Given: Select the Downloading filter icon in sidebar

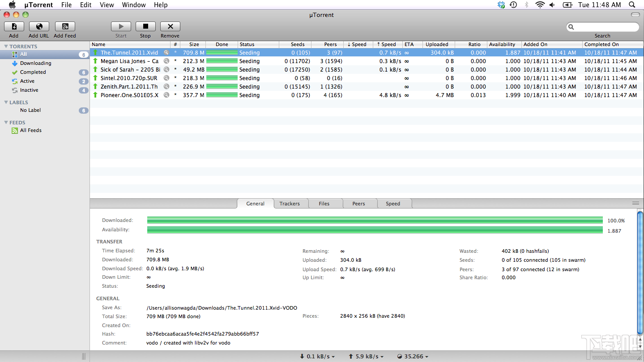Looking at the screenshot, I should point(14,63).
